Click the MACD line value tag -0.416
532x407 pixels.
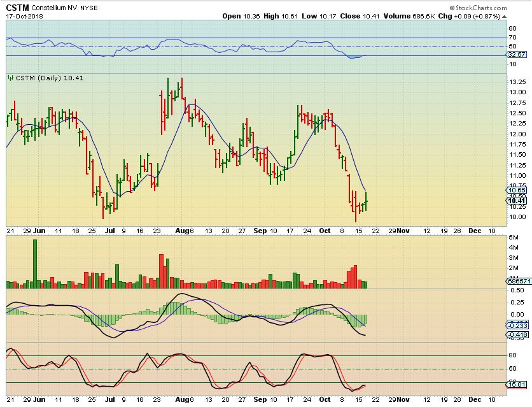(516, 334)
